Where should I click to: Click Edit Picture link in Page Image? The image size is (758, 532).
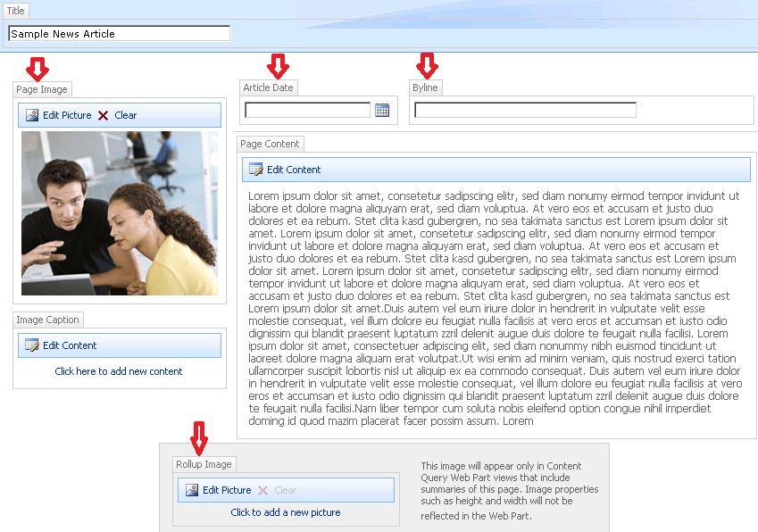click(67, 115)
